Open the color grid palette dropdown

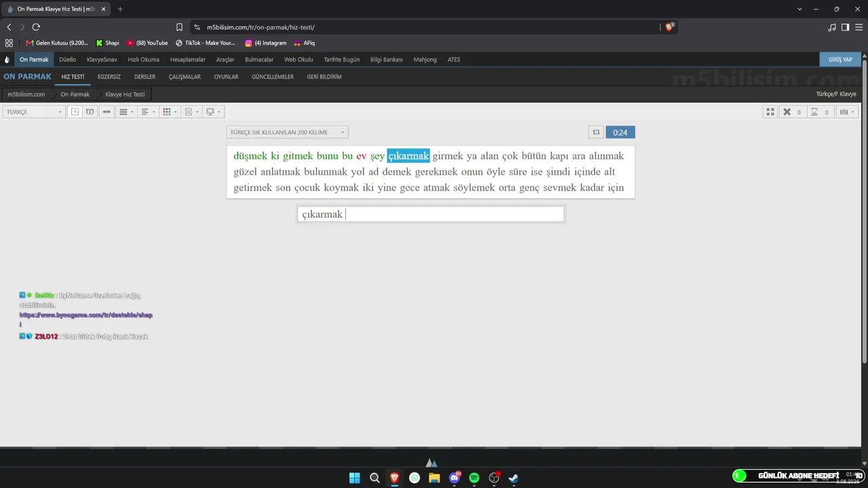click(x=170, y=112)
